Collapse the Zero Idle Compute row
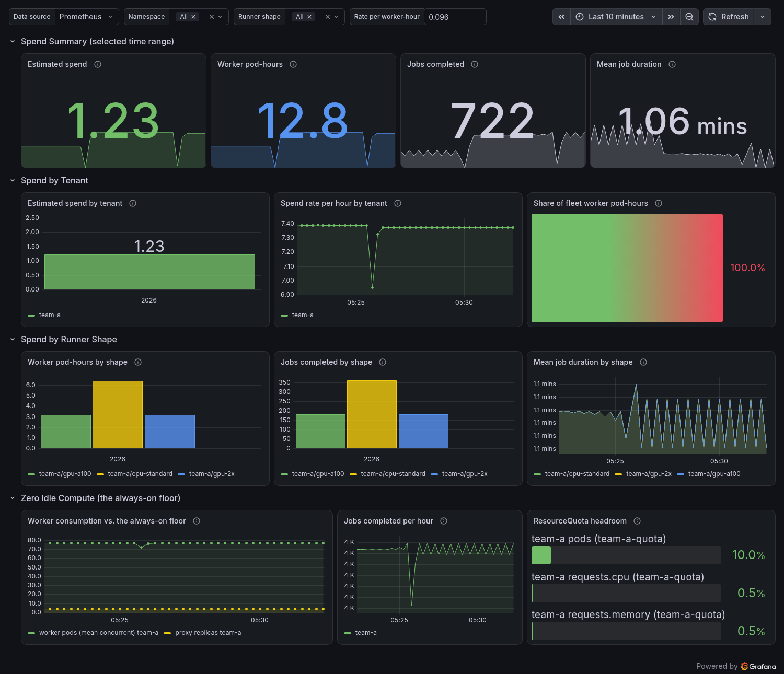Image resolution: width=784 pixels, height=674 pixels. (x=13, y=498)
